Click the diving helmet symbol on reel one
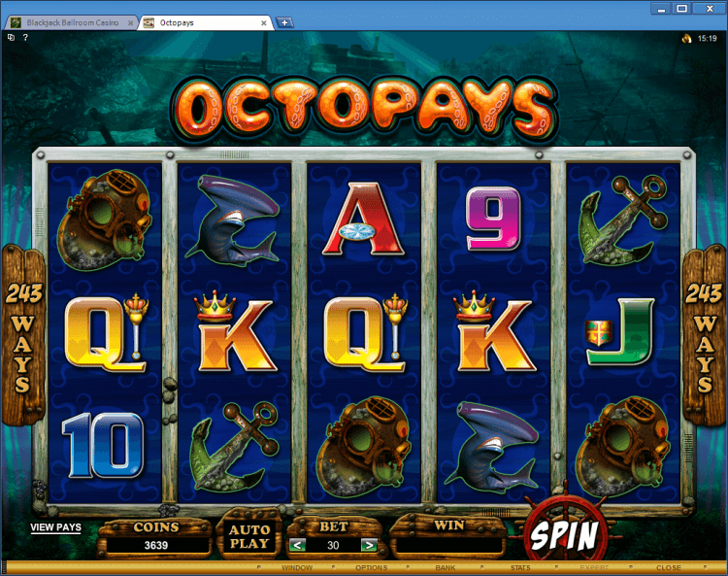Viewport: 728px width, 576px height. pyautogui.click(x=105, y=220)
